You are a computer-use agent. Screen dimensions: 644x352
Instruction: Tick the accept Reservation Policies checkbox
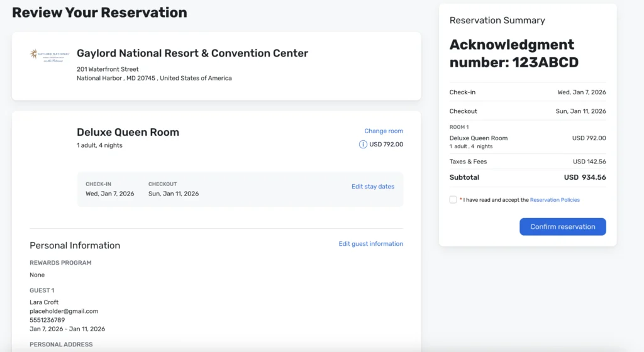click(x=453, y=200)
